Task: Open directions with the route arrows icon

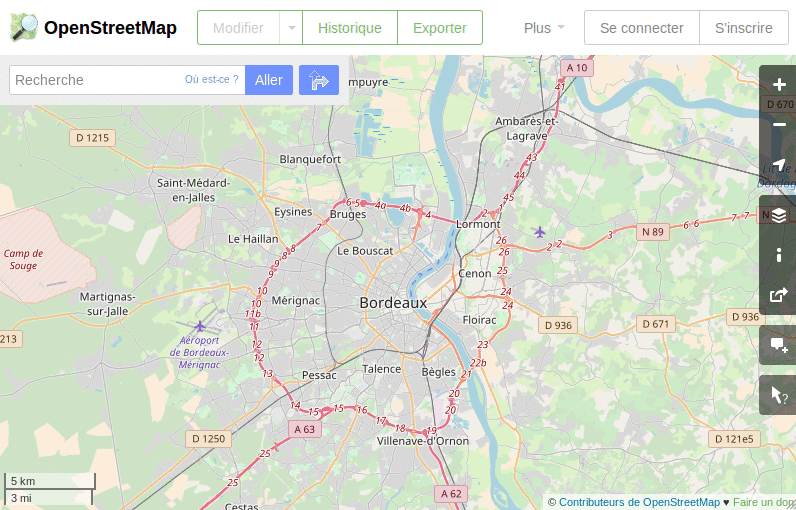Action: pyautogui.click(x=319, y=80)
